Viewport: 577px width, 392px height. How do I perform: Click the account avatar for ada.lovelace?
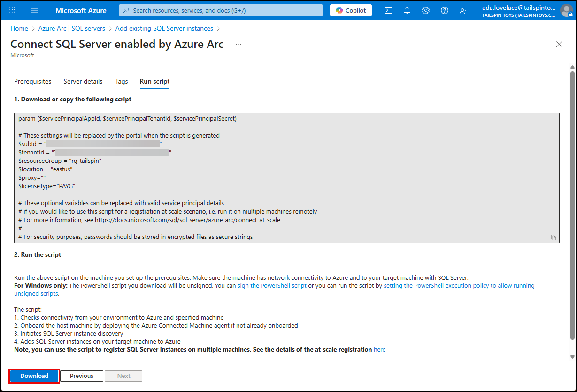566,10
